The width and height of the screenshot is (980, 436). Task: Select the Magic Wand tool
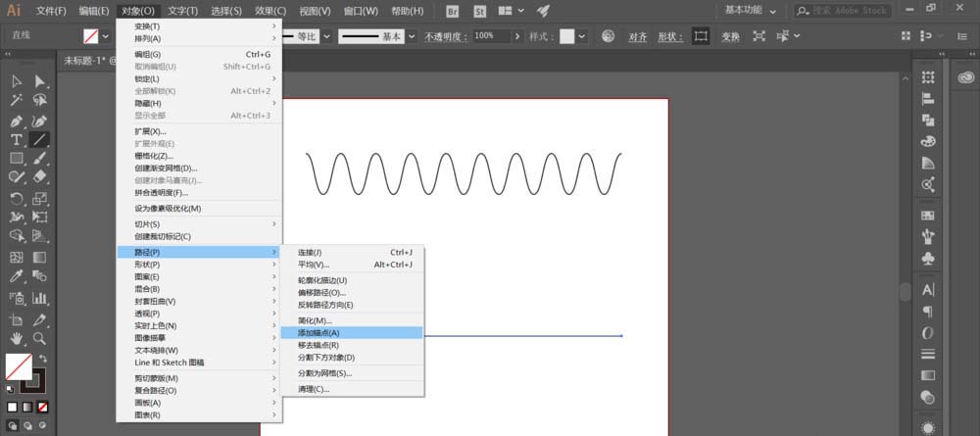[x=17, y=101]
